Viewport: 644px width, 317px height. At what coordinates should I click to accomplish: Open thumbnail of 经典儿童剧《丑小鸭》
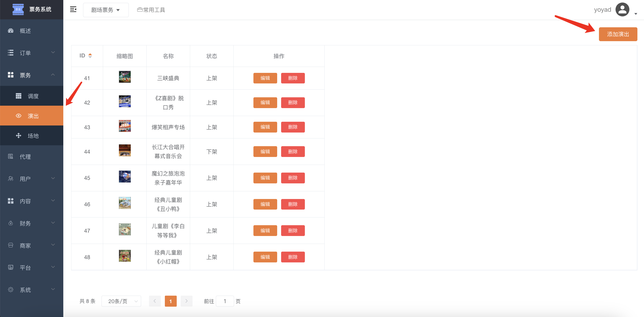[125, 203]
